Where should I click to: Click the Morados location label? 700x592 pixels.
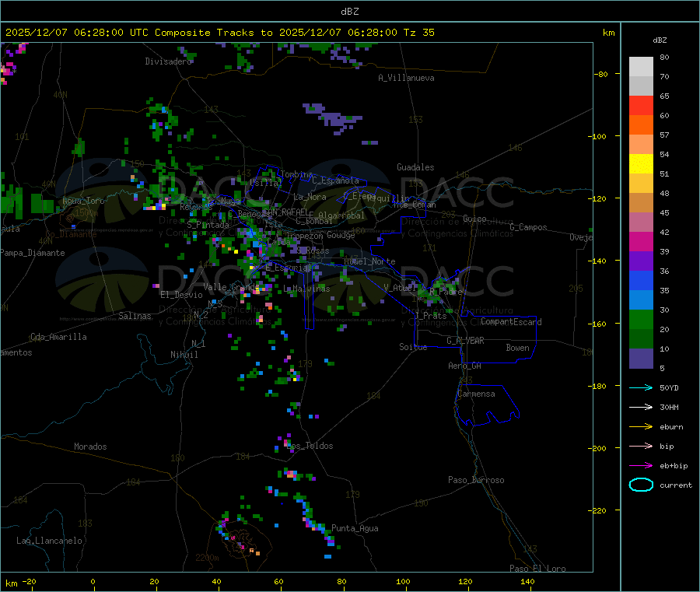[x=90, y=447]
